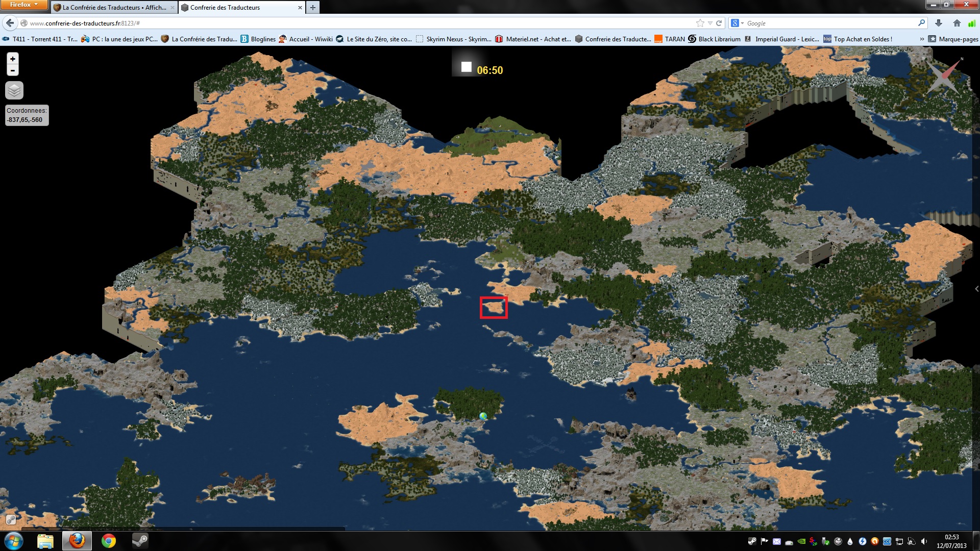Zoom in on the map
This screenshot has width=980, height=551.
tap(13, 59)
